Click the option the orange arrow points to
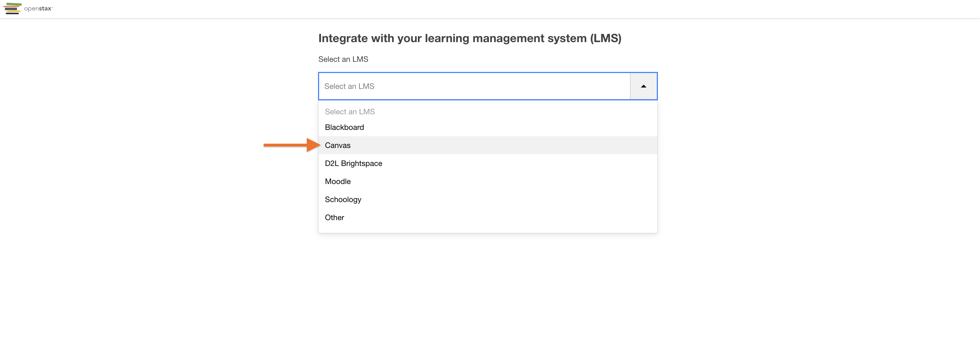The width and height of the screenshot is (980, 356). [x=337, y=145]
